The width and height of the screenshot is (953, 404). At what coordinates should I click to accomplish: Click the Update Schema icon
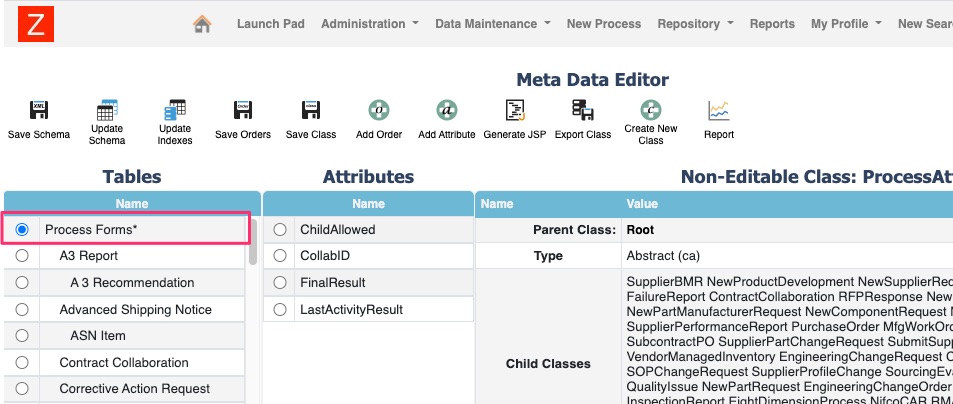pos(107,110)
